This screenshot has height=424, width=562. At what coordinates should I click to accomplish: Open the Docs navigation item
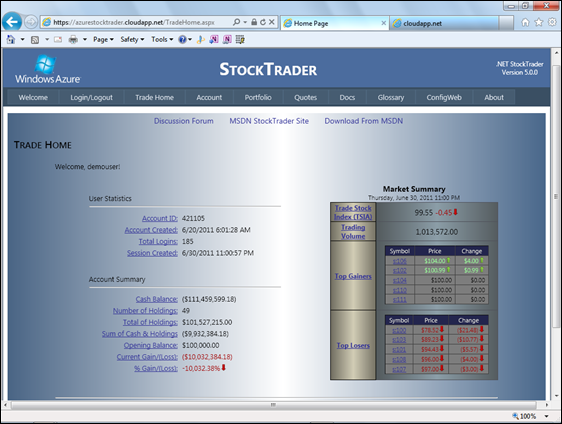point(347,97)
